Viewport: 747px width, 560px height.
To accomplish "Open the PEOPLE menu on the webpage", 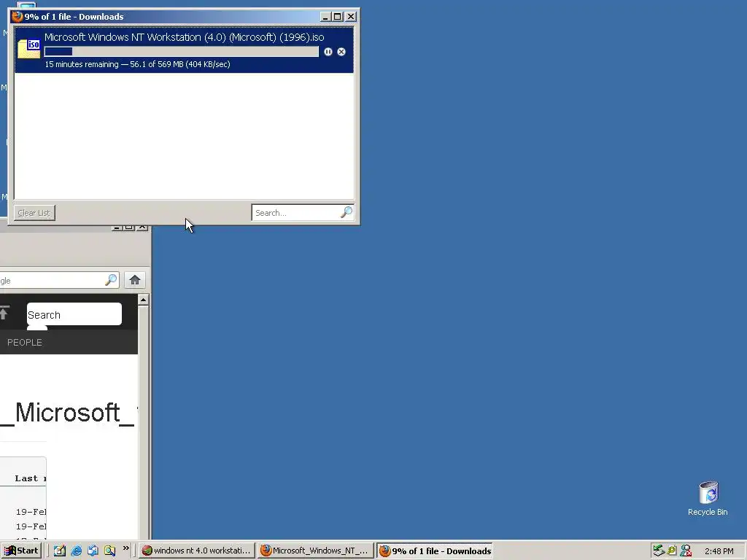I will [x=25, y=343].
